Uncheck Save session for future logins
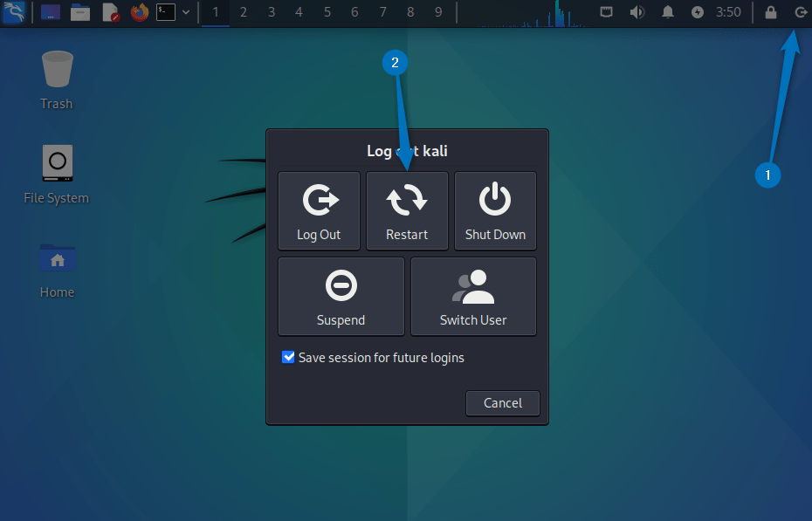Screen dimensions: 812x521 tap(288, 357)
